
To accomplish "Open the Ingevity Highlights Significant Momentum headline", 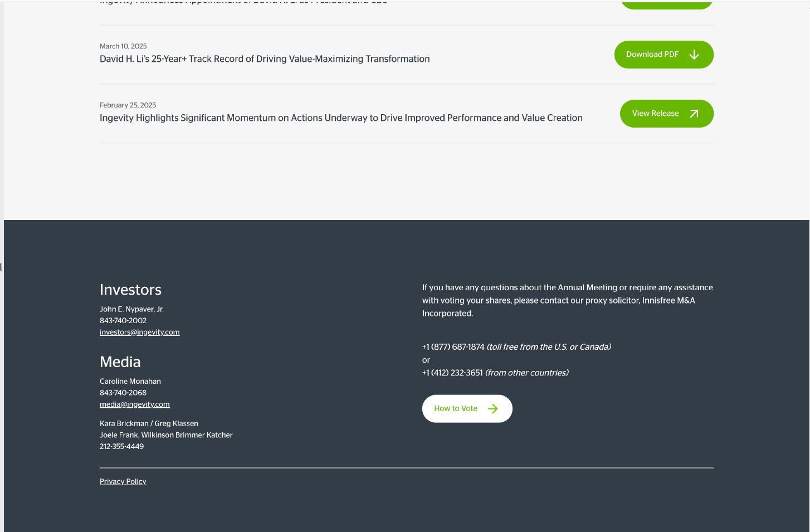I will point(341,118).
